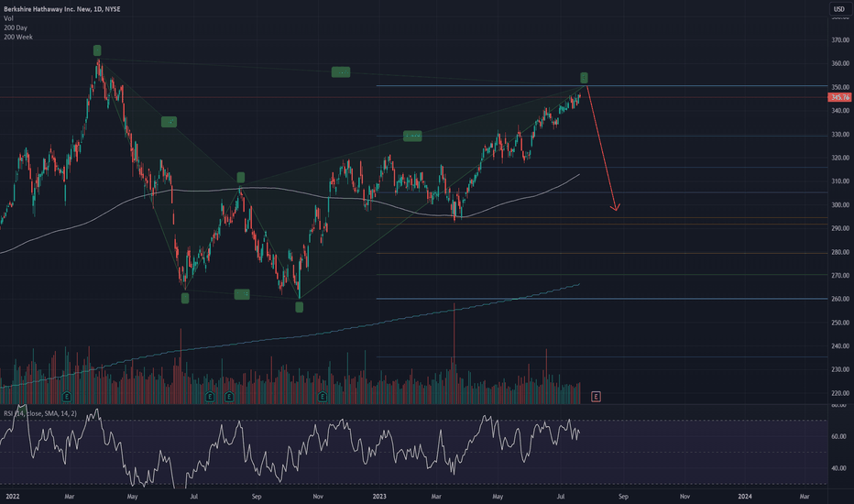Click the 2022 label on the time axis
Screen dimensions: 854x504
tap(13, 497)
